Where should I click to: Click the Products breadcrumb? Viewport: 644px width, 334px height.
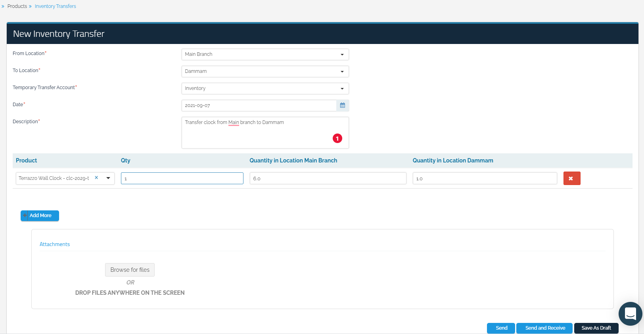(x=17, y=6)
